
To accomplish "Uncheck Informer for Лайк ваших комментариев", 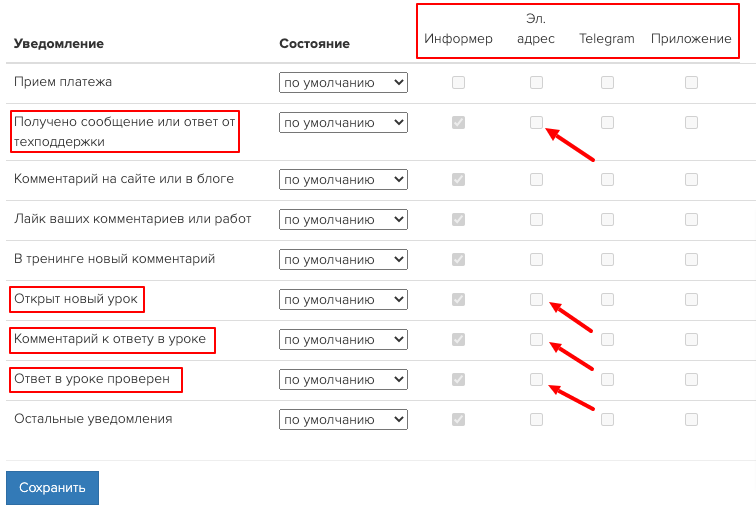I will [459, 219].
